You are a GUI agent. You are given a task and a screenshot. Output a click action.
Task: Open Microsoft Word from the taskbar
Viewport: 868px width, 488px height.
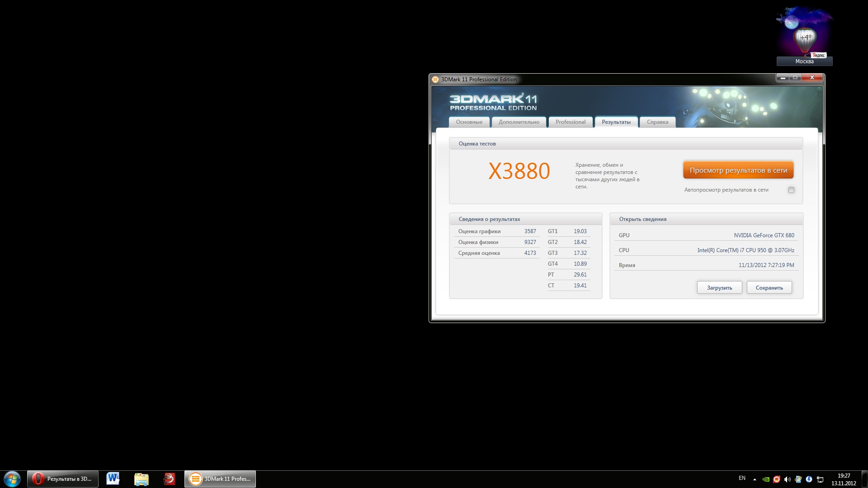113,479
